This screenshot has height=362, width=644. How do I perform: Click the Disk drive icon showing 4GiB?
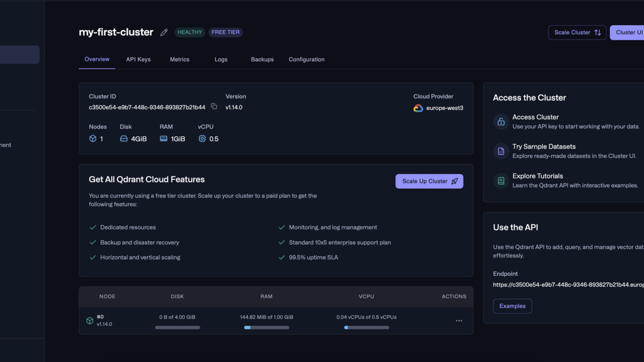pyautogui.click(x=122, y=138)
